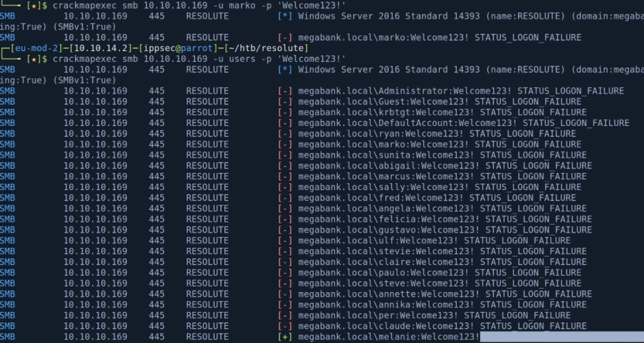Click the SMB label on the fred row
The image size is (644, 343).
(8, 198)
